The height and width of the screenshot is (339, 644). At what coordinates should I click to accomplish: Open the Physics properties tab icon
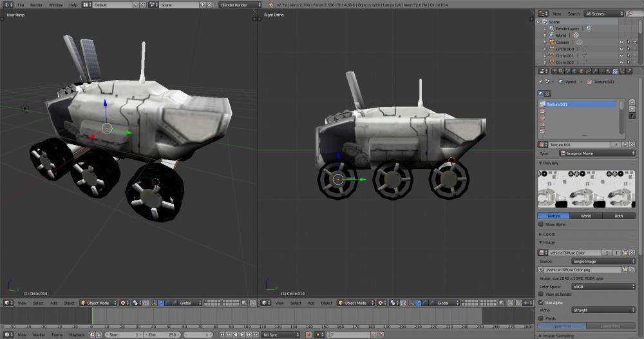[x=629, y=71]
